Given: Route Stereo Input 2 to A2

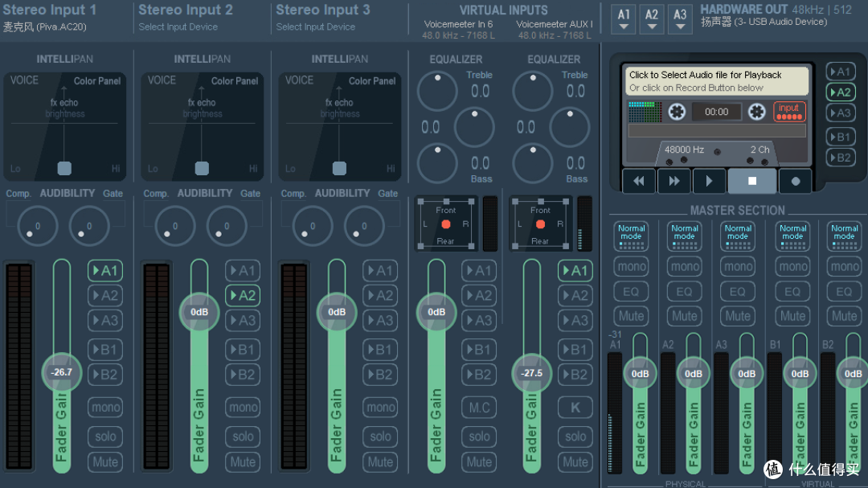Looking at the screenshot, I should pos(243,296).
